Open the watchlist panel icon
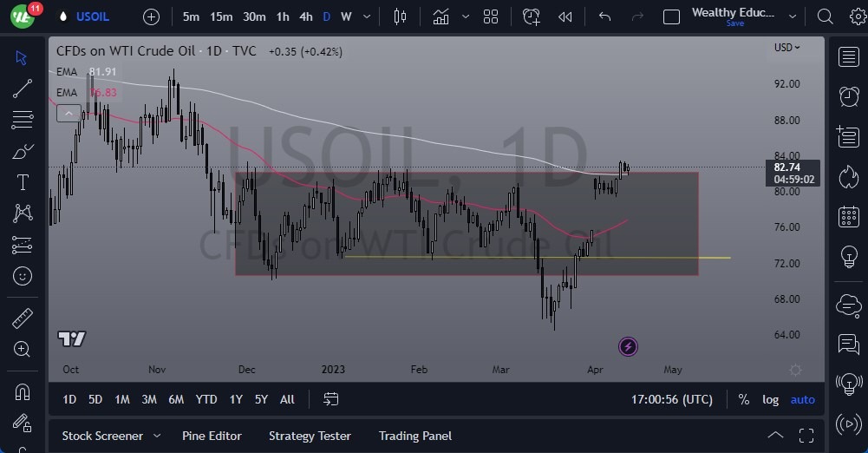This screenshot has width=868, height=453. point(849,57)
